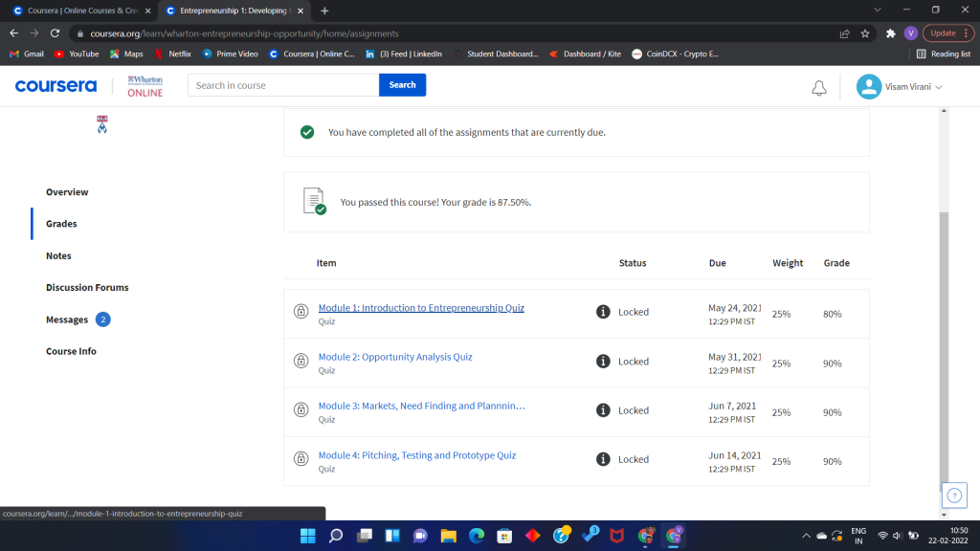The width and height of the screenshot is (980, 551).
Task: Click the lock icon for Module 2 quiz
Action: pyautogui.click(x=301, y=361)
